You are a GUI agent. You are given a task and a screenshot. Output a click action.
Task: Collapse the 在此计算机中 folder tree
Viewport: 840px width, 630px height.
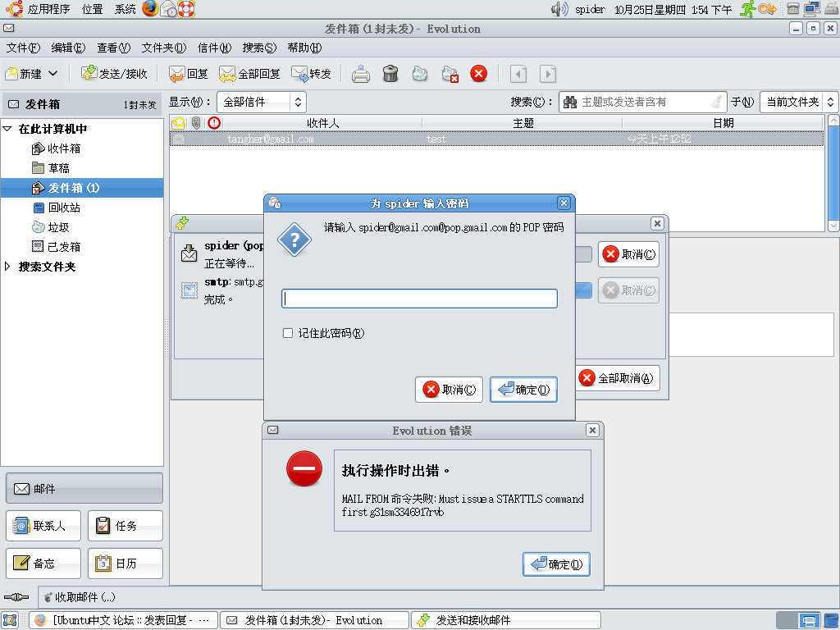(x=7, y=129)
